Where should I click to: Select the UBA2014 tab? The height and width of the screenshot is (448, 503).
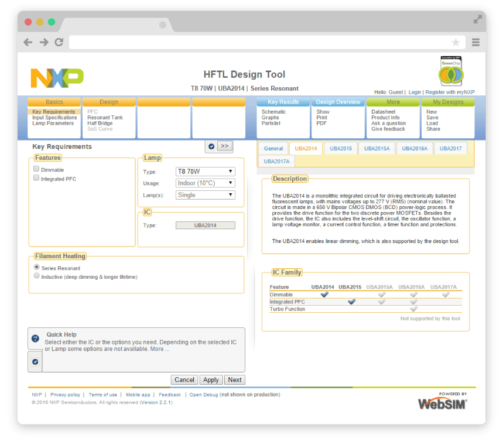(x=306, y=149)
